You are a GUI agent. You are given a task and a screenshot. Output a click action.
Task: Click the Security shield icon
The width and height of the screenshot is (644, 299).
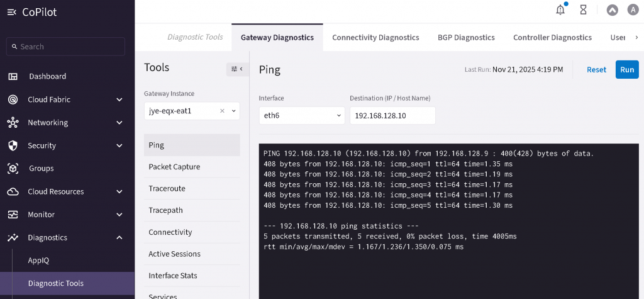coord(13,145)
